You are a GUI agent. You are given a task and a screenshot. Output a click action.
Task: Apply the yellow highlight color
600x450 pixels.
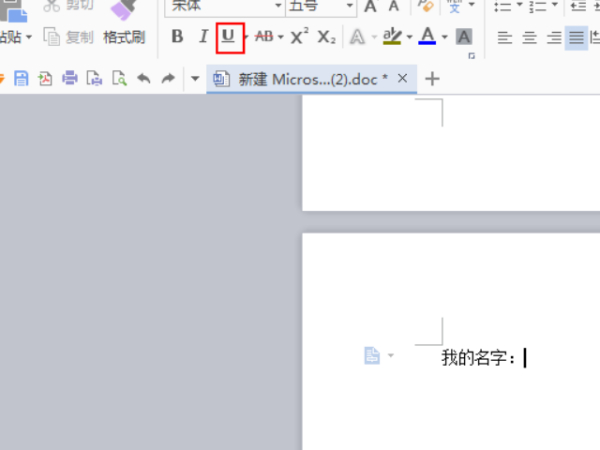tap(391, 37)
